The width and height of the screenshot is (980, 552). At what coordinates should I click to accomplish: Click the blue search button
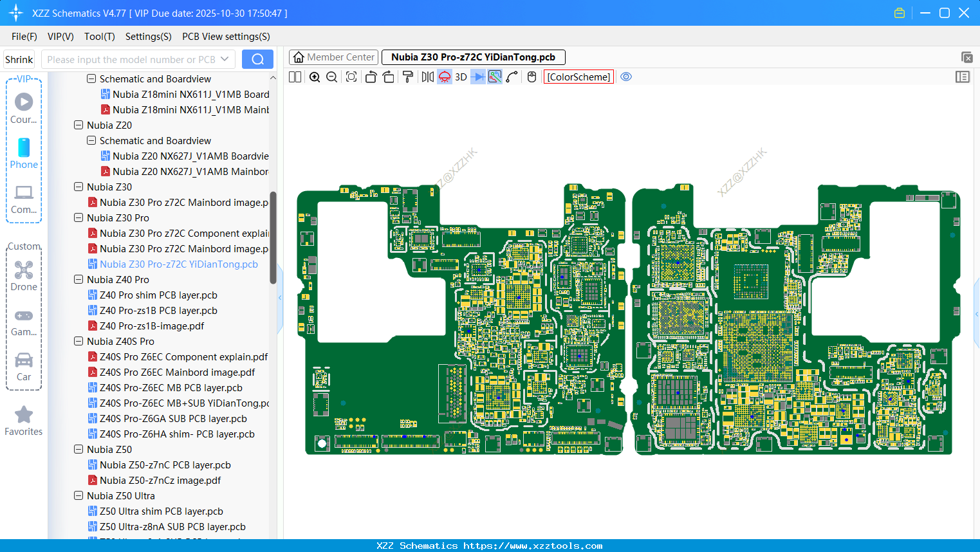click(257, 59)
